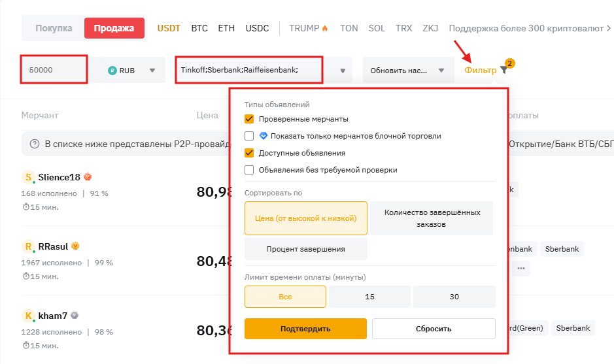Enable block trade merchants only checkbox
Image resolution: width=614 pixels, height=364 pixels.
pyautogui.click(x=249, y=136)
